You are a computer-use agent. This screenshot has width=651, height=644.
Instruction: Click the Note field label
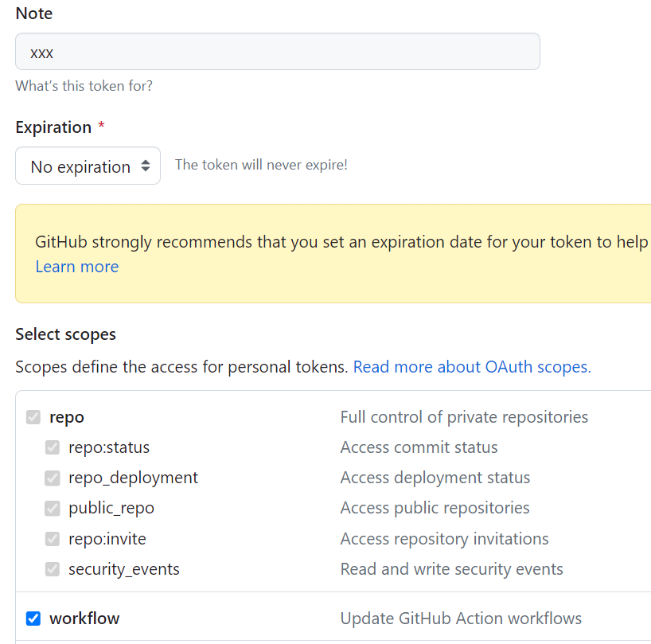34,14
